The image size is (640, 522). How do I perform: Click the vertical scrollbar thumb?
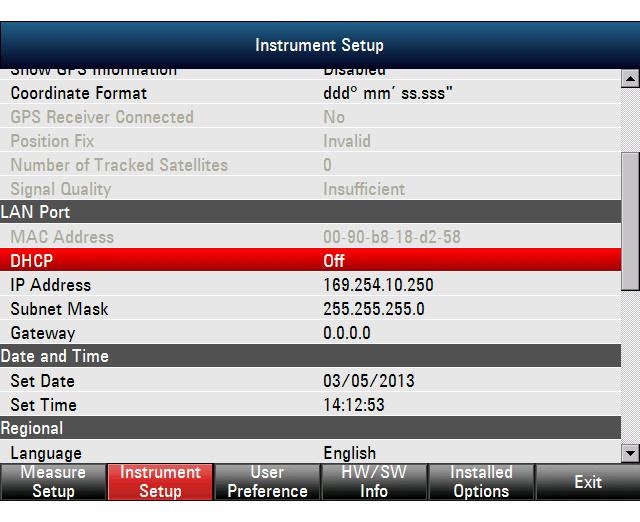(x=630, y=221)
